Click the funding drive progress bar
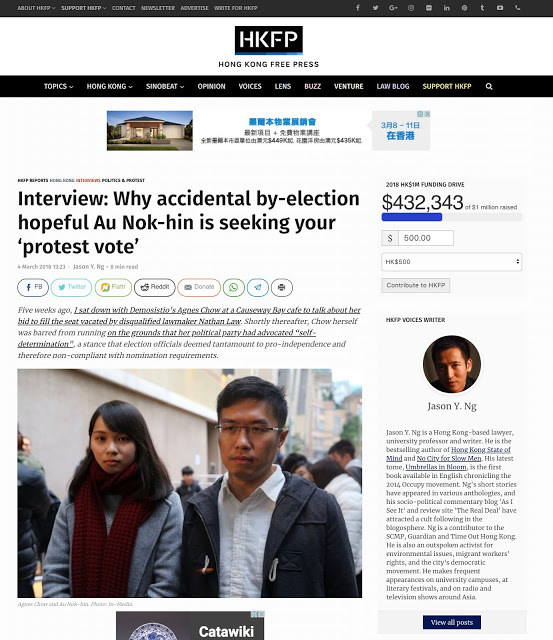553x640 pixels. [x=451, y=217]
